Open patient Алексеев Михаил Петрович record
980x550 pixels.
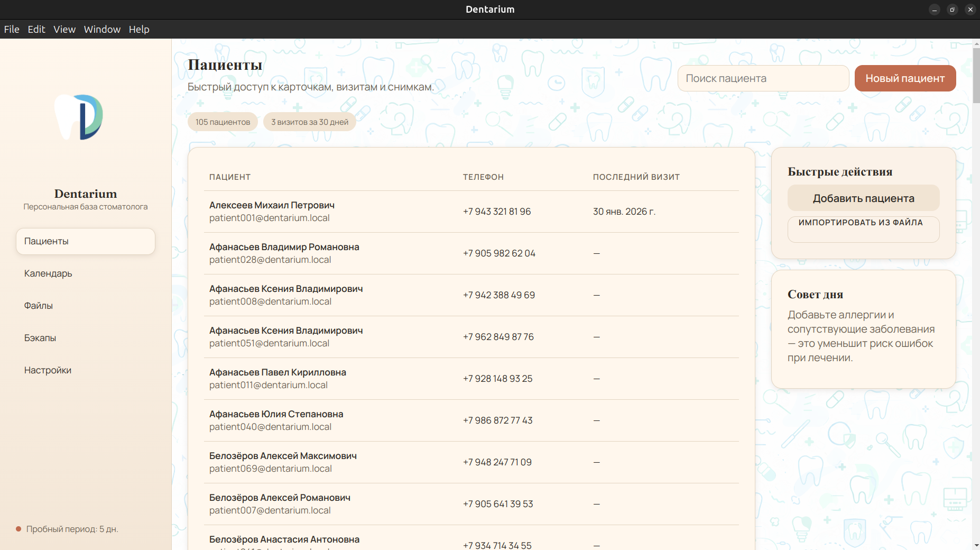(272, 205)
